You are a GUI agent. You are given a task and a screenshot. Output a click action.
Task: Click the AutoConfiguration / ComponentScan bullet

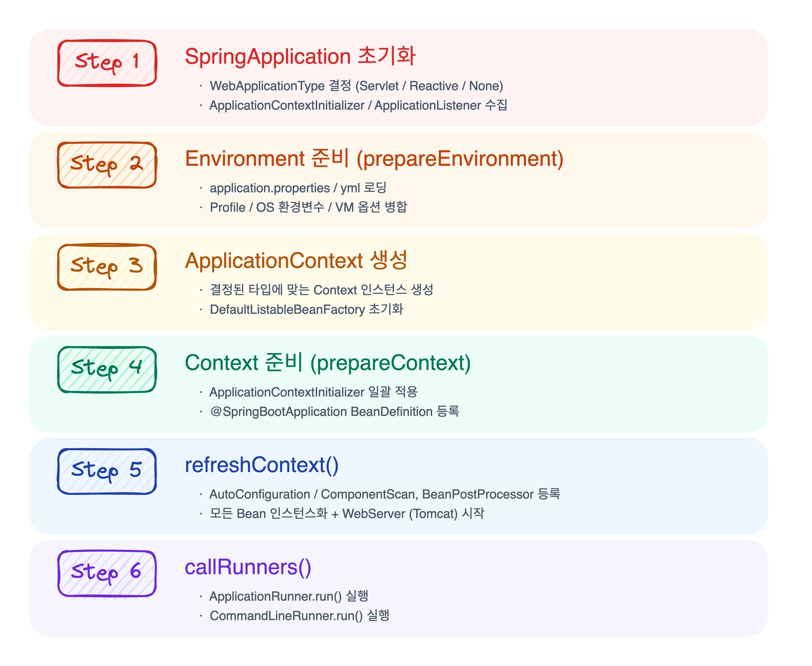pyautogui.click(x=384, y=494)
